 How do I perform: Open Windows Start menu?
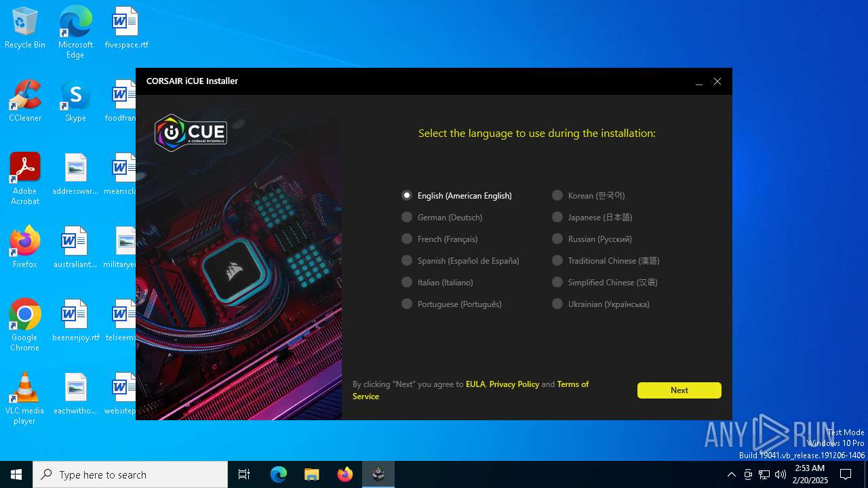coord(16,474)
